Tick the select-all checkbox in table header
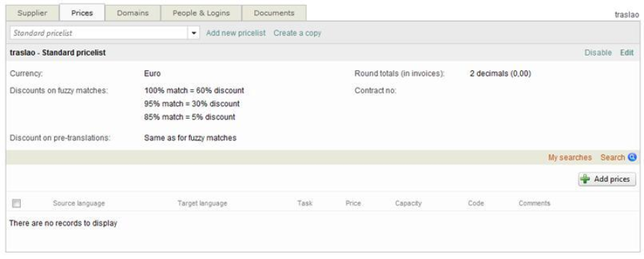The width and height of the screenshot is (644, 259). pos(16,203)
